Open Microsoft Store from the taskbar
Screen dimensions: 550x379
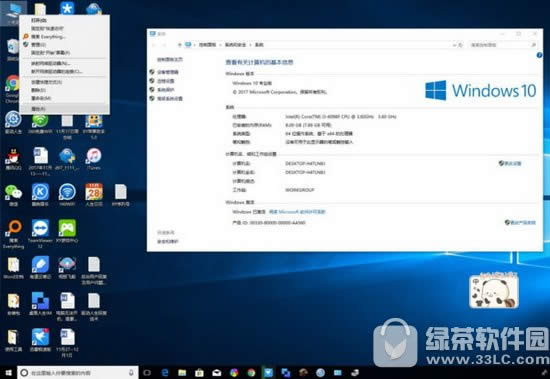click(x=199, y=372)
